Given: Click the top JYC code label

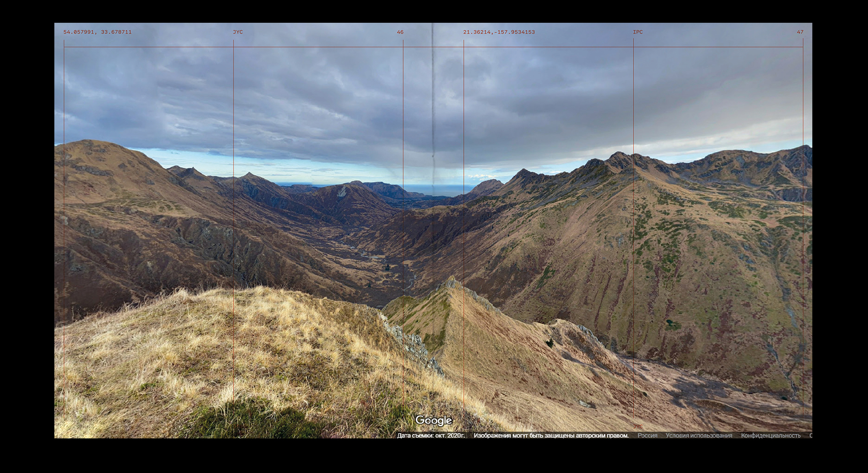Looking at the screenshot, I should coord(238,32).
